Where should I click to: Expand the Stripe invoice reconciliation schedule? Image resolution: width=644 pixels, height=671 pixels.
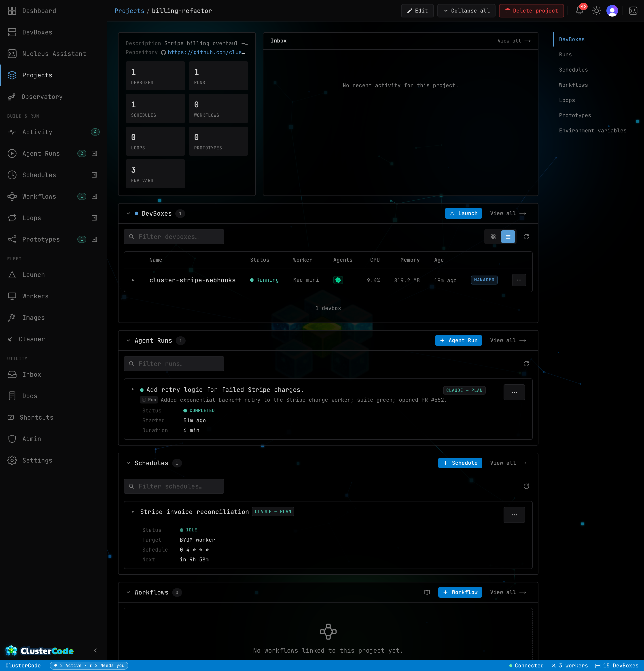point(133,512)
